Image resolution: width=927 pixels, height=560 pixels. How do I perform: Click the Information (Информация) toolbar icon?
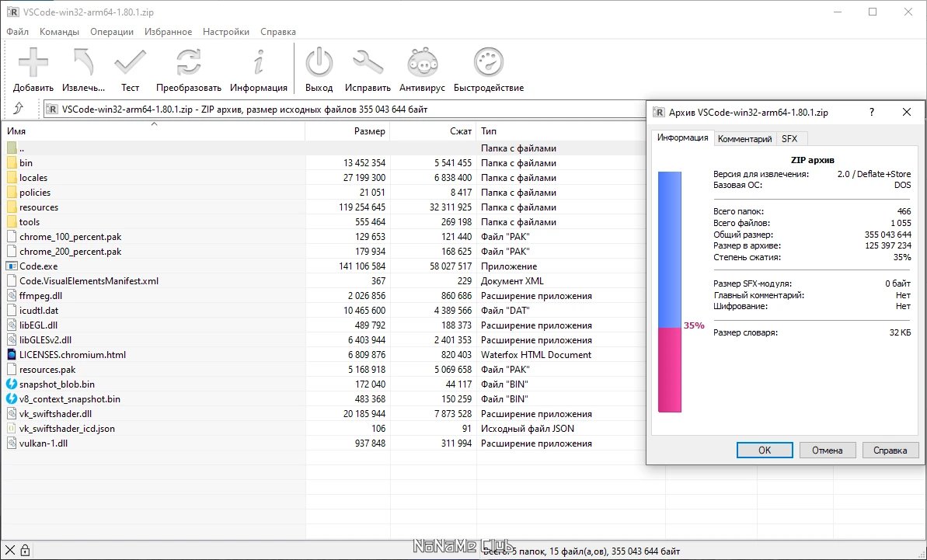[x=259, y=63]
